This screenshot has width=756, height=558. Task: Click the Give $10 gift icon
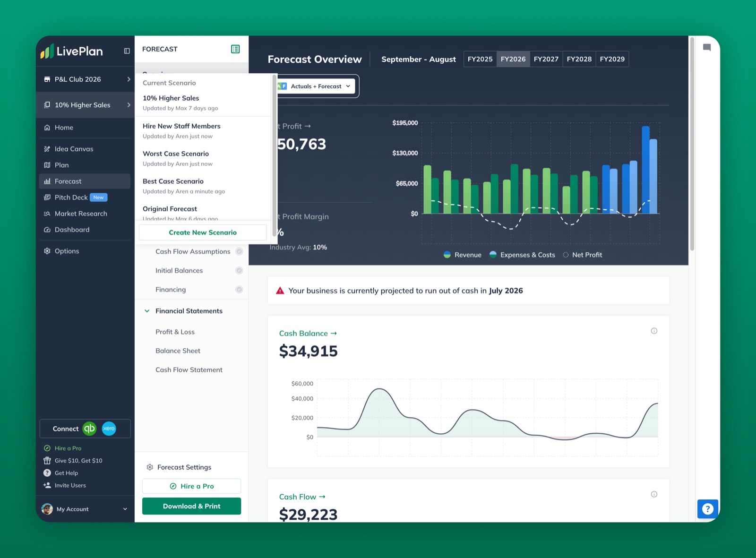tap(47, 461)
